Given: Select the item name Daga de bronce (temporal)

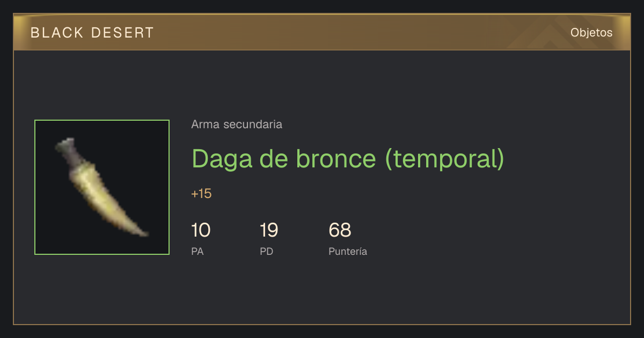Looking at the screenshot, I should click(x=348, y=158).
